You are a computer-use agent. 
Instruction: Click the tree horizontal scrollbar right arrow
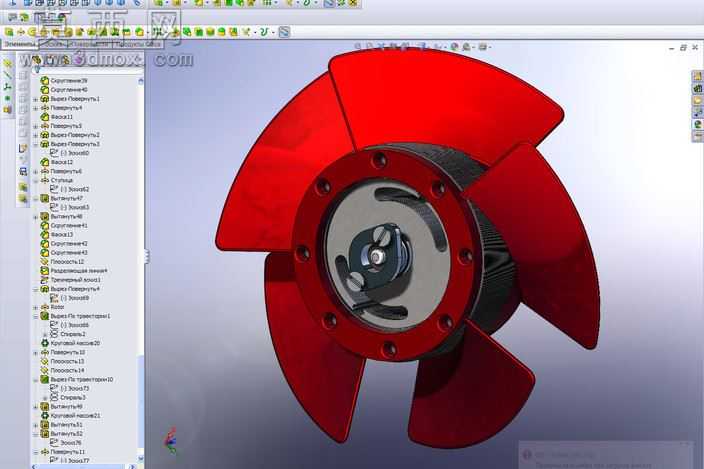132,466
